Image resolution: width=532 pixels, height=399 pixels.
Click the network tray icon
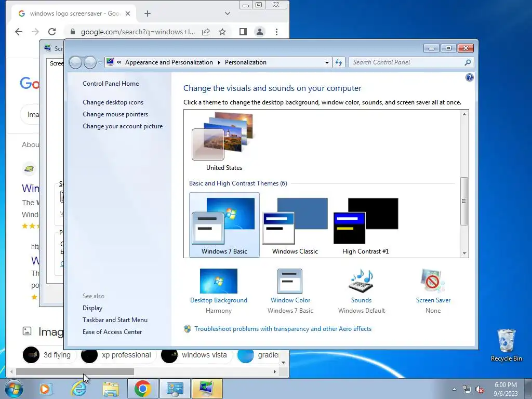tap(467, 389)
